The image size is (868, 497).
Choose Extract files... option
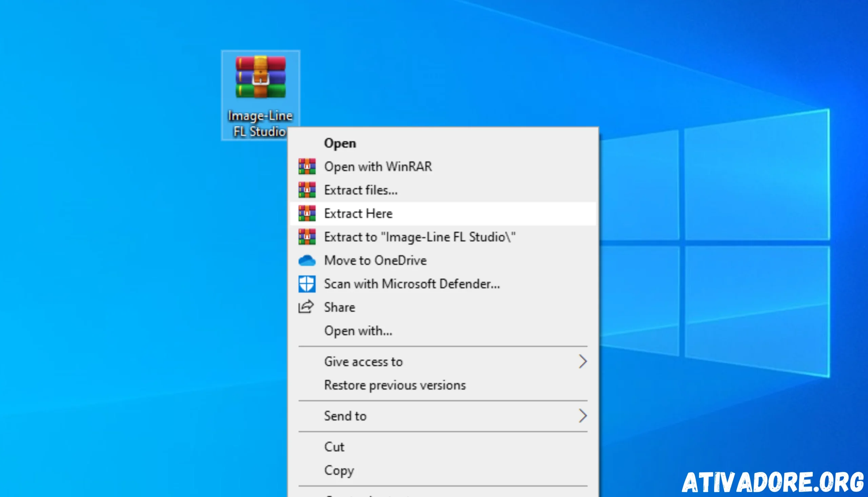(x=443, y=190)
